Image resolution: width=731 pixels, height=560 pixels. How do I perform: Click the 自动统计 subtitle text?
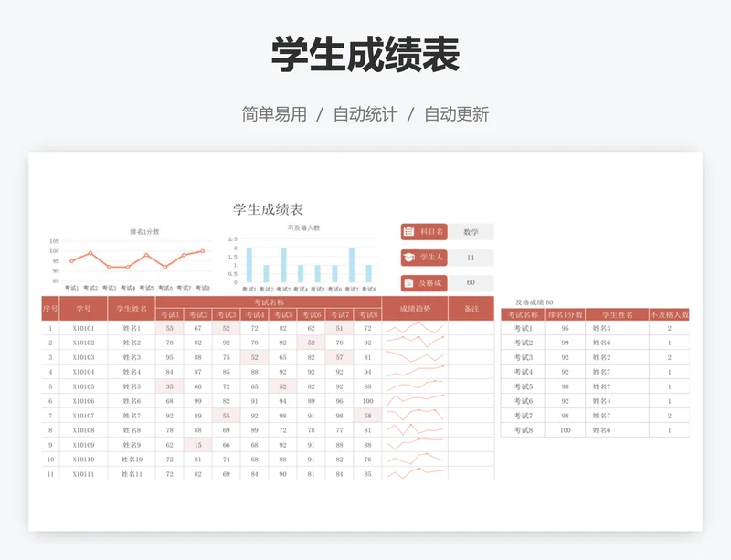pos(365,114)
